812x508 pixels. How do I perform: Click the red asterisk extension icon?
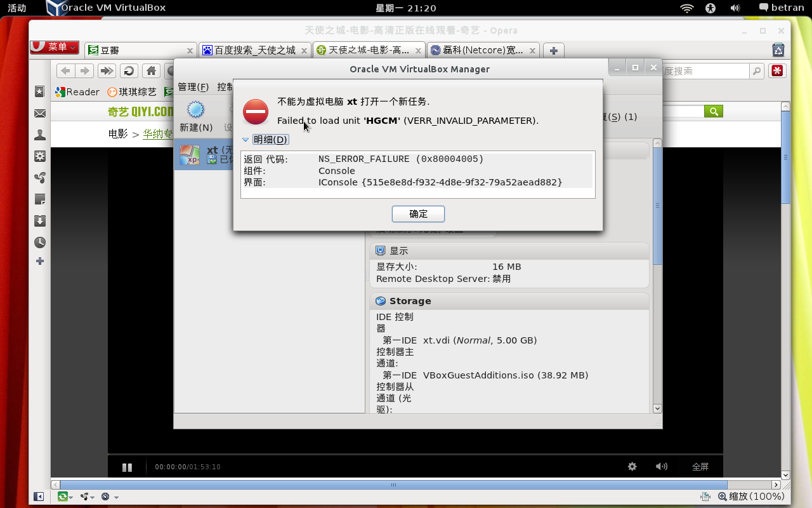(776, 71)
